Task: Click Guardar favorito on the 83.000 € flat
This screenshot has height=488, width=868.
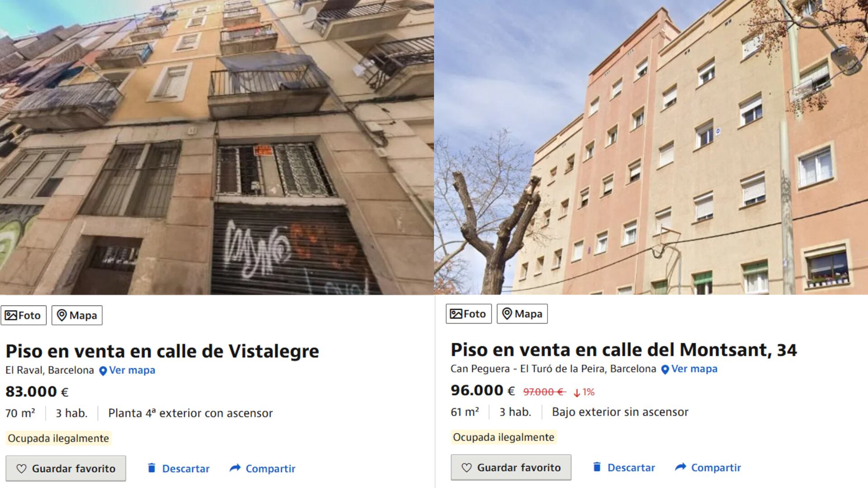Action: coord(66,469)
